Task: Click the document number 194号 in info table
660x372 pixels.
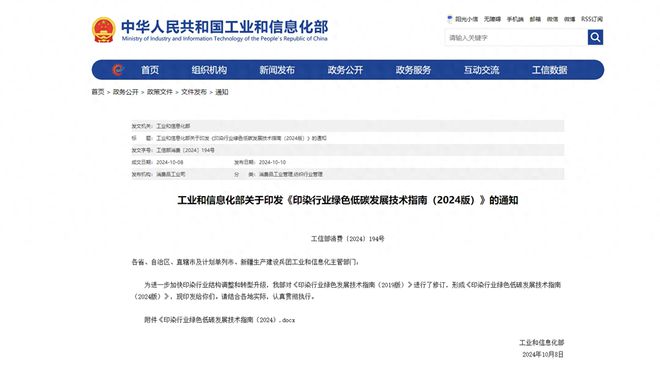Action: point(186,150)
